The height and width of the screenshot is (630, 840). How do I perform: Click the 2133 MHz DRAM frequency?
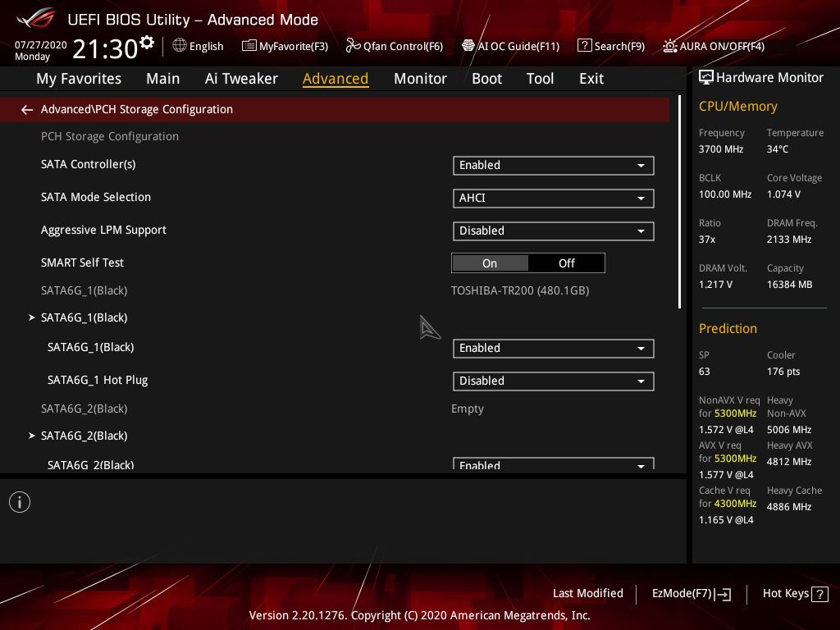(788, 240)
